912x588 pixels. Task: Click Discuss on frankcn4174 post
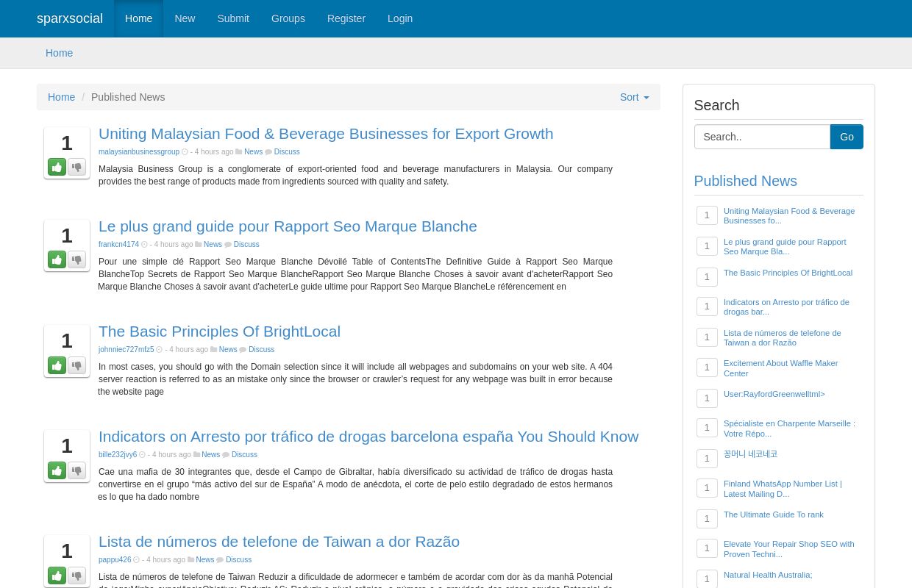point(246,245)
